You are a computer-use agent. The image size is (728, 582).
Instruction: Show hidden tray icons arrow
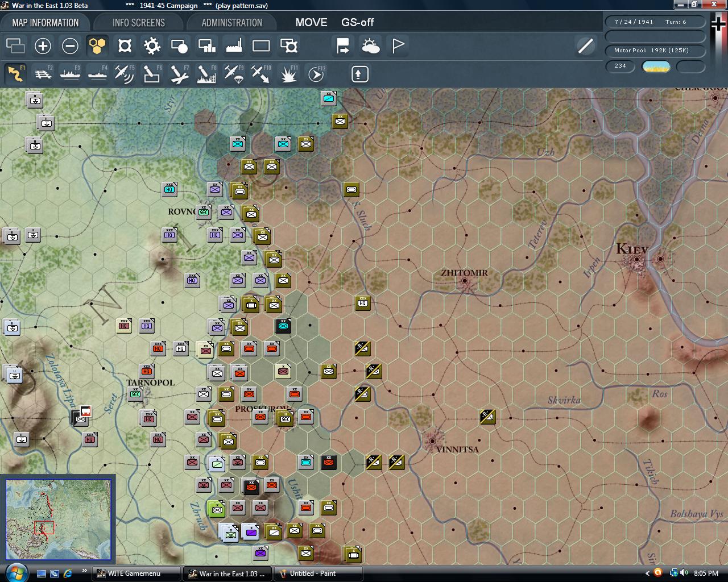pos(647,573)
